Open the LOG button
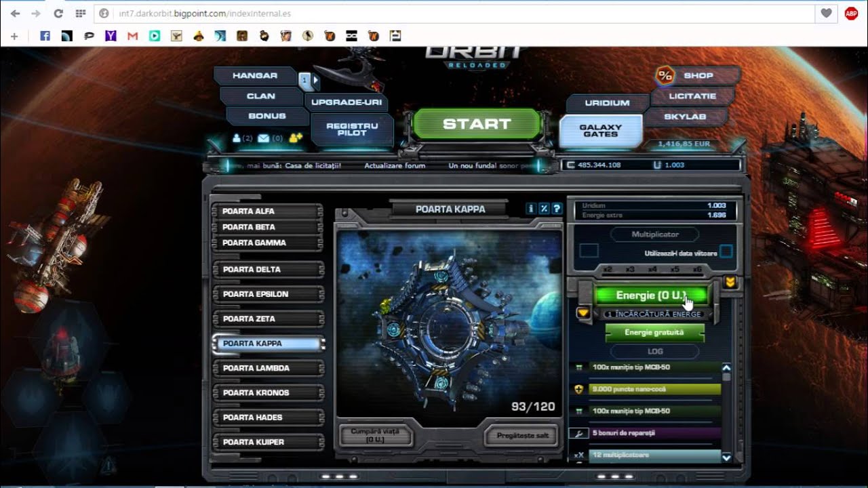Viewport: 868px width, 488px height. click(x=655, y=351)
